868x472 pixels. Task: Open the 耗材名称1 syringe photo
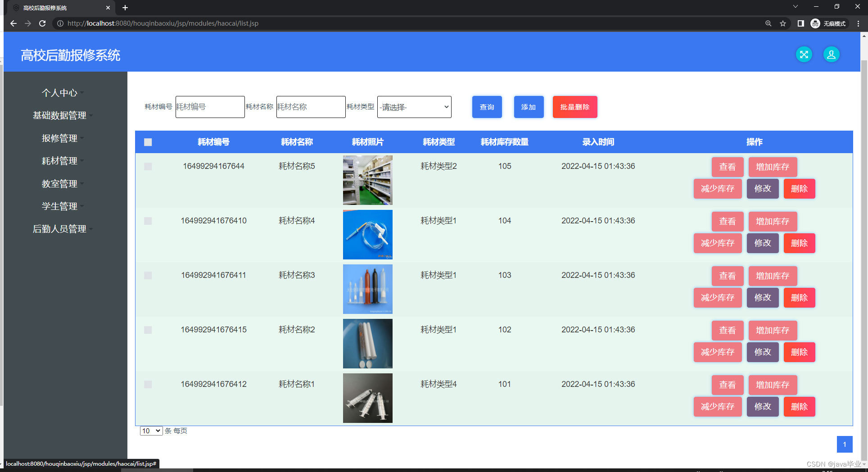click(x=368, y=398)
